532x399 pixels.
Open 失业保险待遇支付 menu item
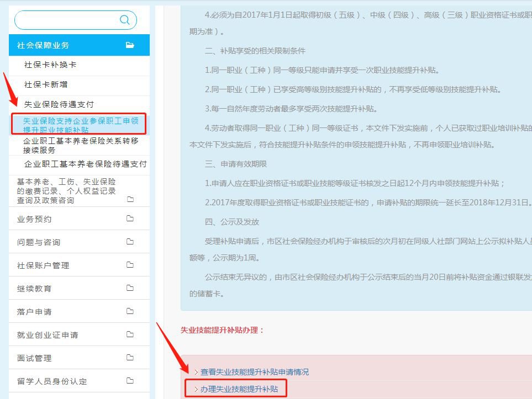(59, 104)
